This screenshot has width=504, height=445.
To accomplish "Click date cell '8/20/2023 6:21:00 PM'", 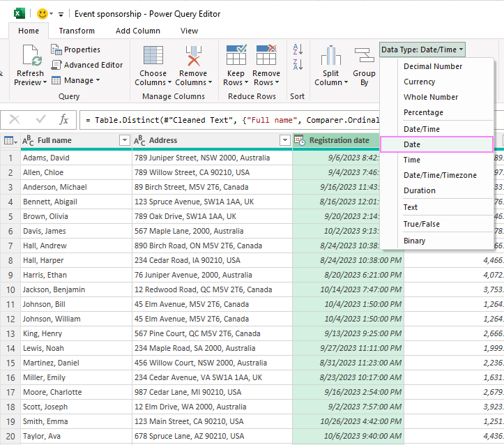I will [x=348, y=275].
